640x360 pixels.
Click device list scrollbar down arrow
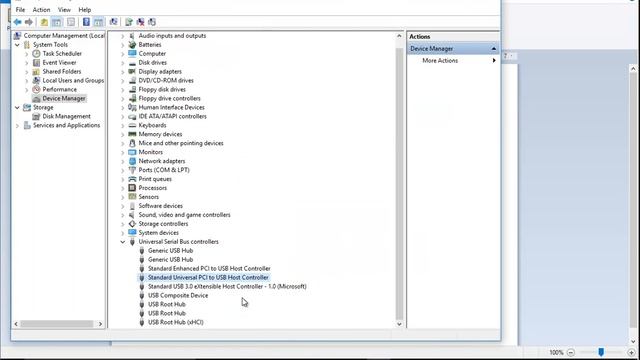399,324
